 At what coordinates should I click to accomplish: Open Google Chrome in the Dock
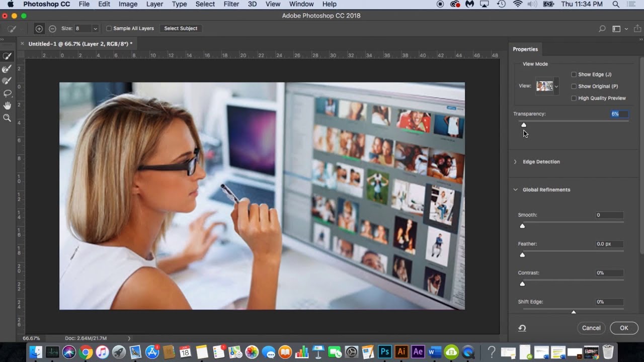86,352
